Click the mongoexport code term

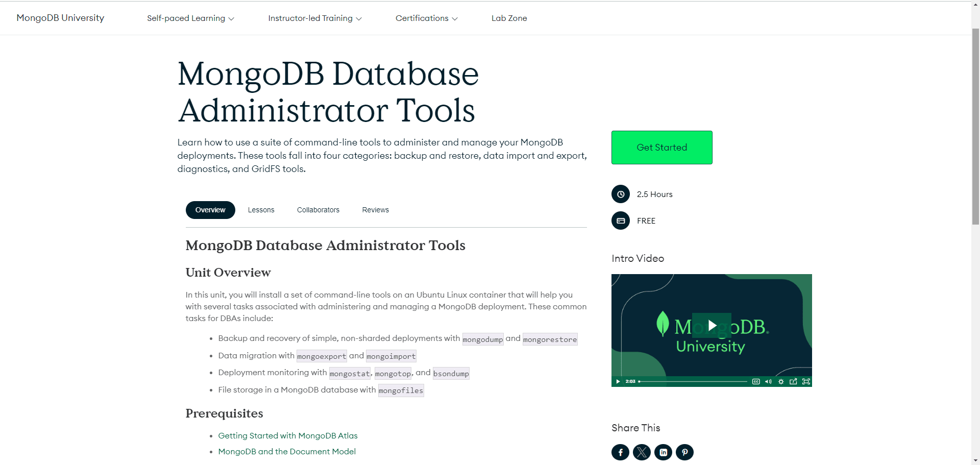(x=322, y=356)
